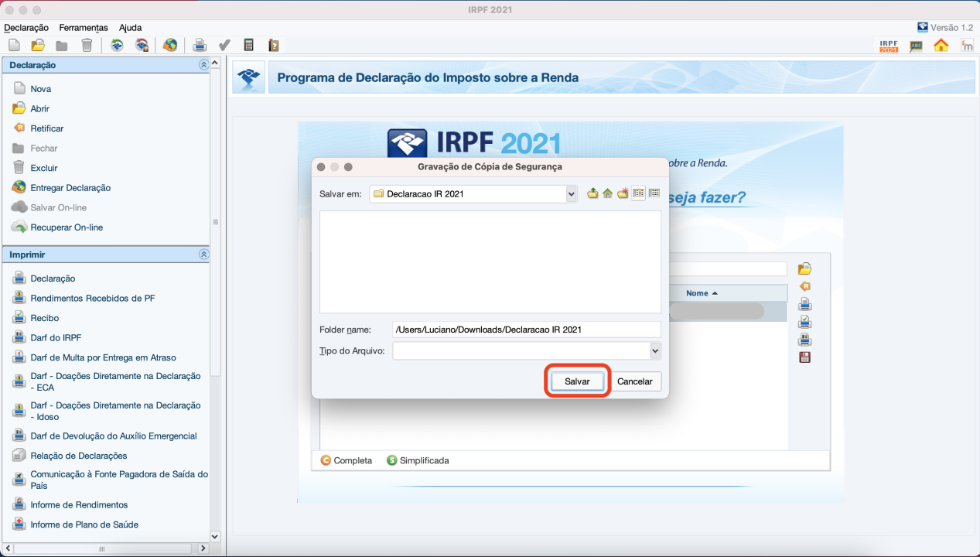Click the Folder name text field
Viewport: 980px width, 557px height.
(x=526, y=330)
